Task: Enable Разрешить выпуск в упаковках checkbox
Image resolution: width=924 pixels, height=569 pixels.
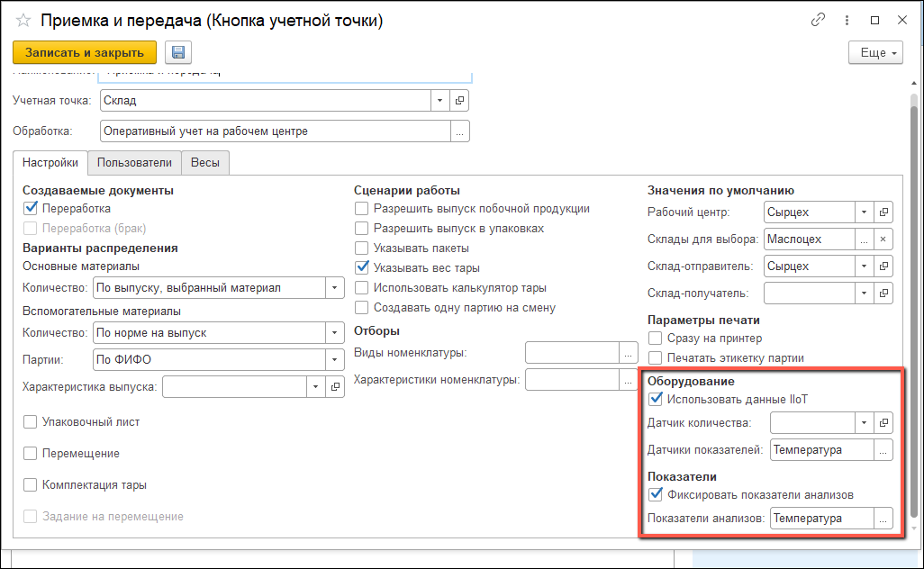Action: click(x=362, y=229)
